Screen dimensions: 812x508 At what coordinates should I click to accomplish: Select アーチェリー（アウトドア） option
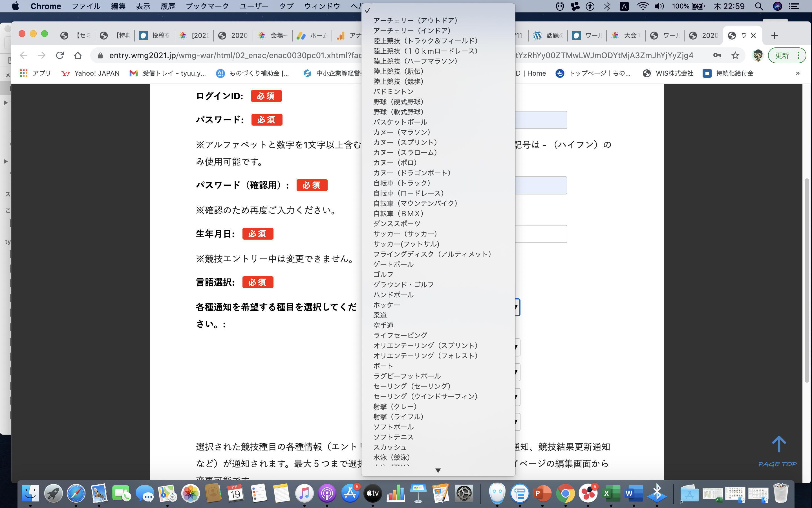[x=438, y=21]
